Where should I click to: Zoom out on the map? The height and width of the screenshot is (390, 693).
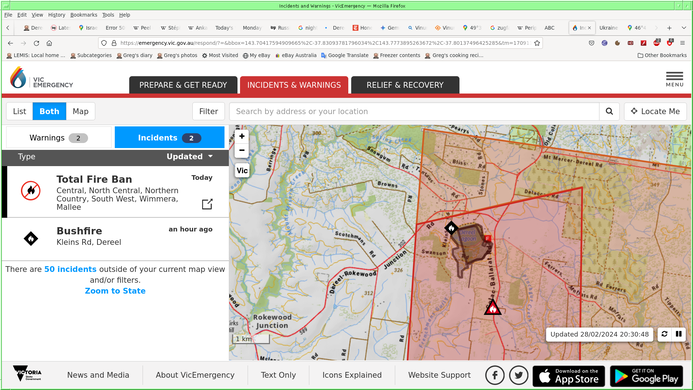tap(242, 150)
